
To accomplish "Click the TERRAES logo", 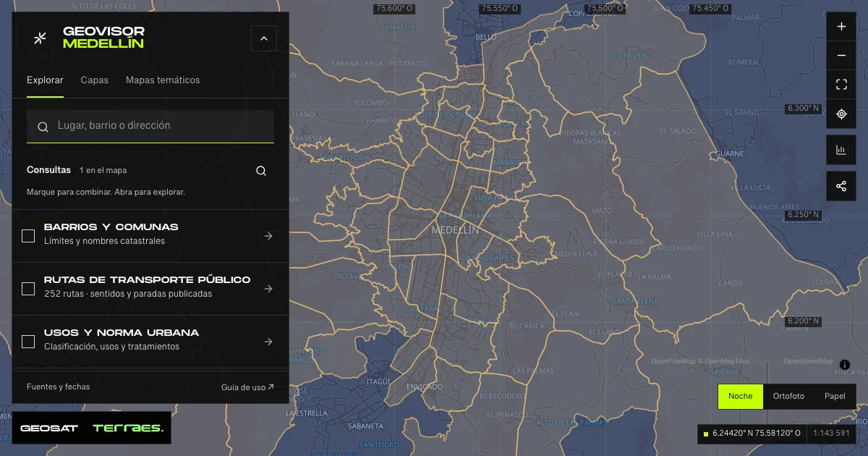I will point(128,428).
